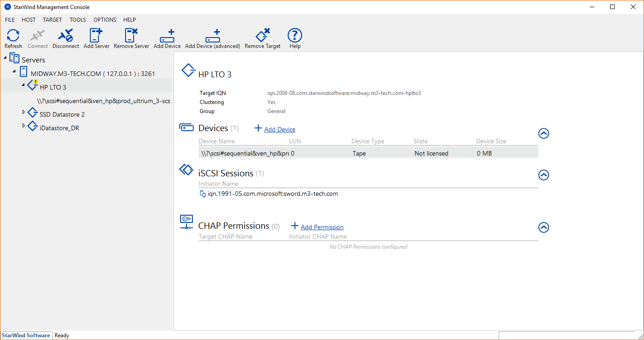The width and height of the screenshot is (644, 340).
Task: Click the StarWind app icon in title bar
Action: click(x=8, y=7)
